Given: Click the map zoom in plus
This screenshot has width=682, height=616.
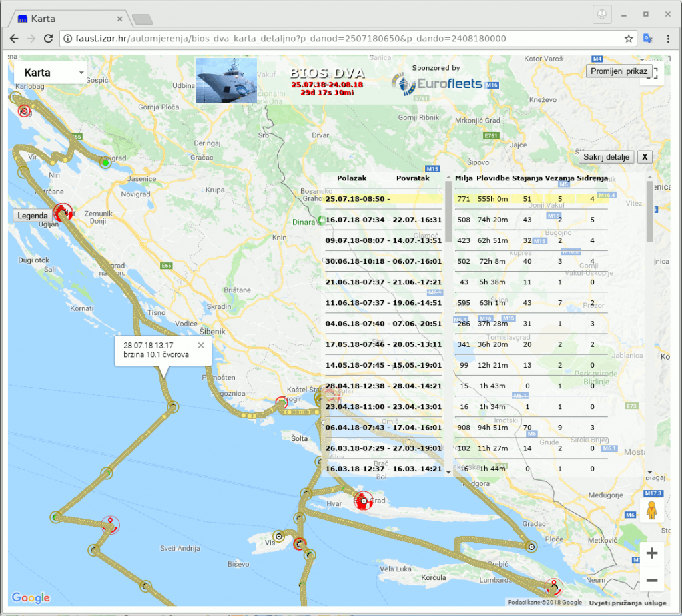Looking at the screenshot, I should click(651, 553).
